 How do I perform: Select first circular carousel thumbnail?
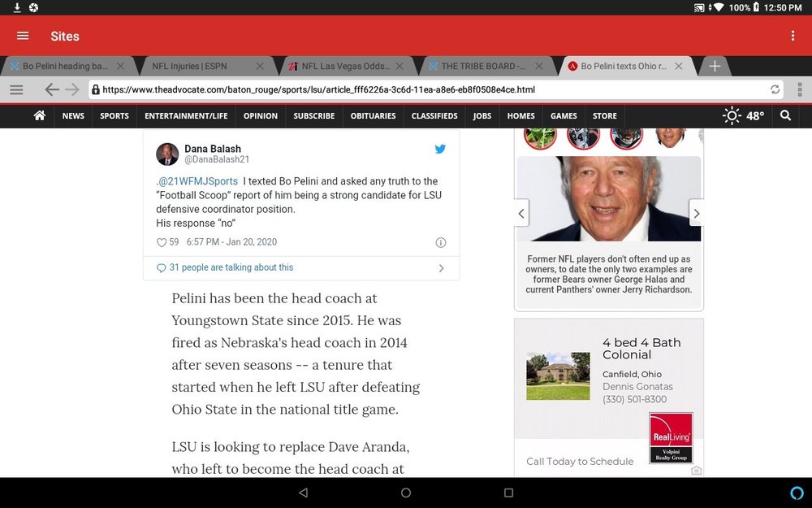click(540, 137)
